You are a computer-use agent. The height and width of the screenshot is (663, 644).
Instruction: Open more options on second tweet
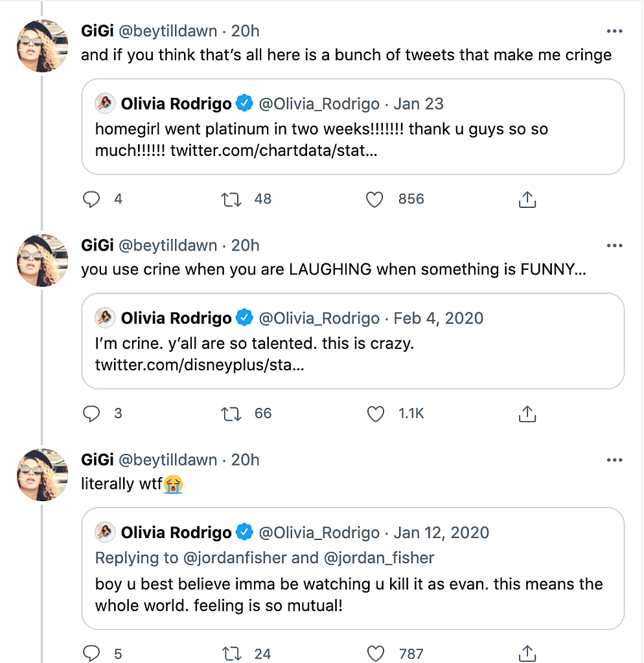tap(614, 245)
